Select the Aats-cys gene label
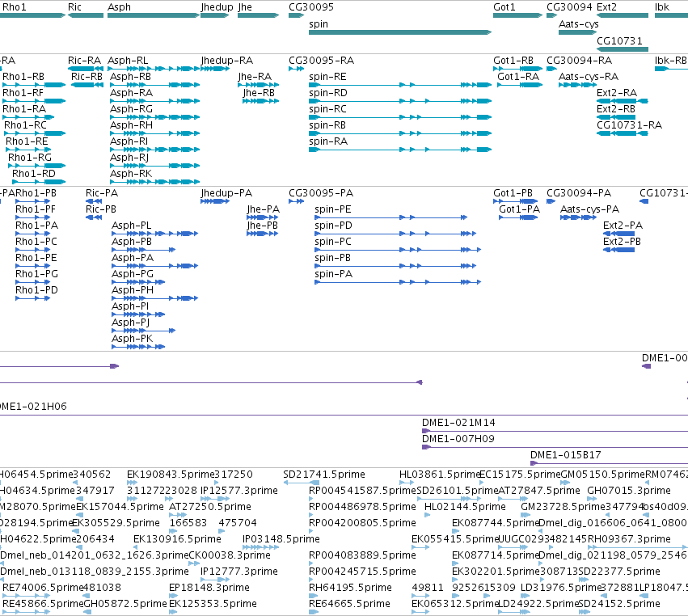Viewport: 688px width, 616px height. 578,24
